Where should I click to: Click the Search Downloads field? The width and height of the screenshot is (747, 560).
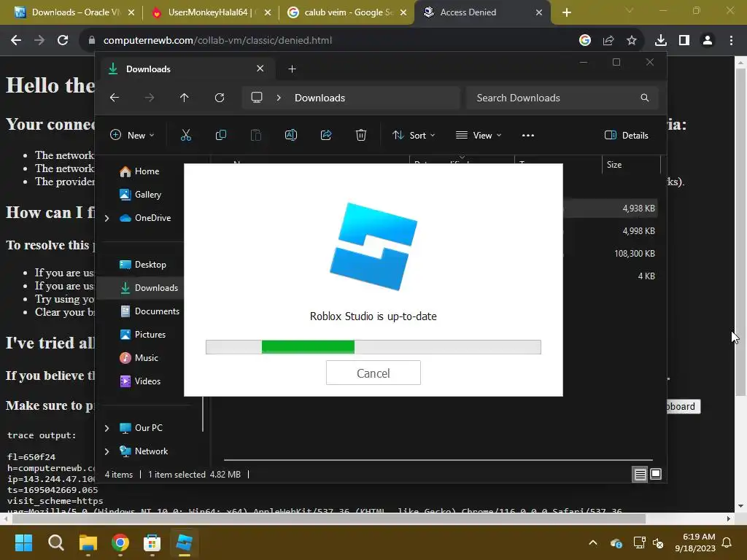(562, 98)
